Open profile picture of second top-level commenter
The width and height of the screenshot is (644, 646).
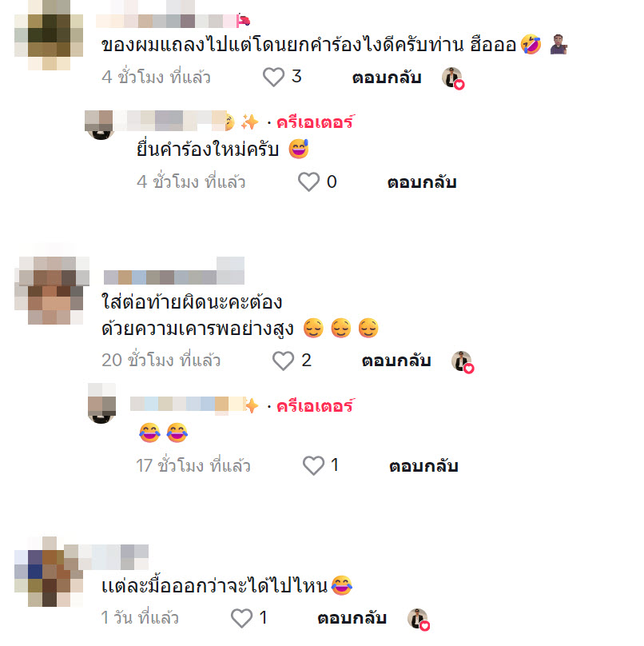click(51, 291)
